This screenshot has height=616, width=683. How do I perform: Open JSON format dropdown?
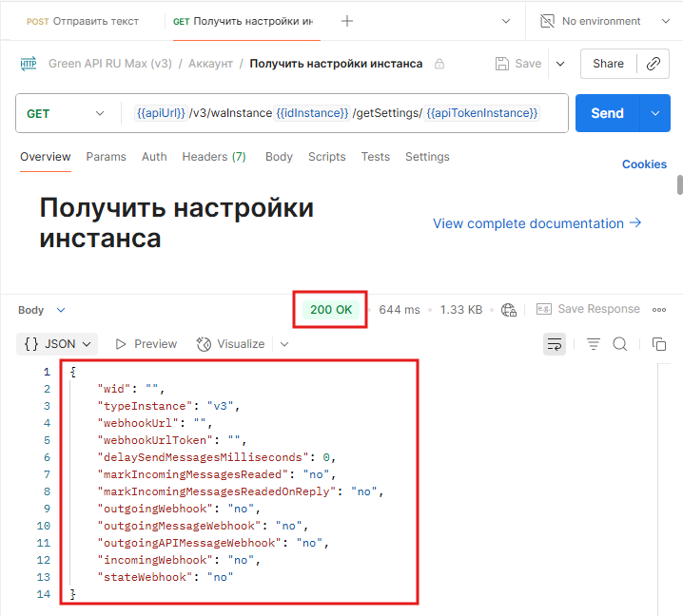pos(57,344)
